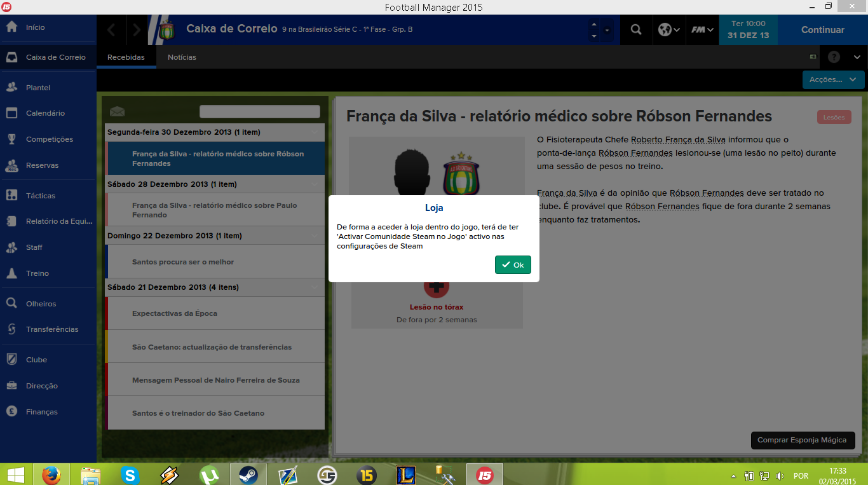Expand the chevron next to help icon
This screenshot has width=868, height=485.
point(857,57)
